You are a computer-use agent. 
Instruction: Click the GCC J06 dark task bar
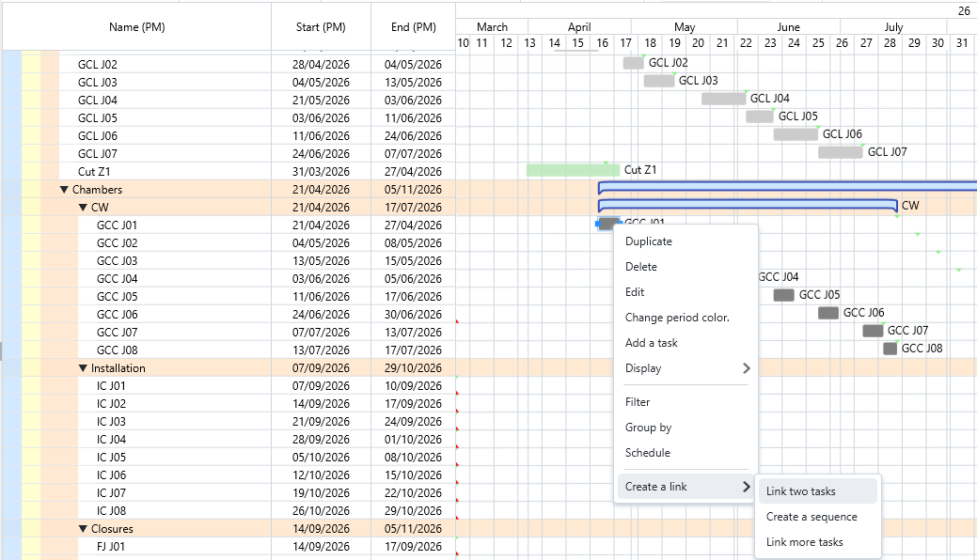[827, 313]
